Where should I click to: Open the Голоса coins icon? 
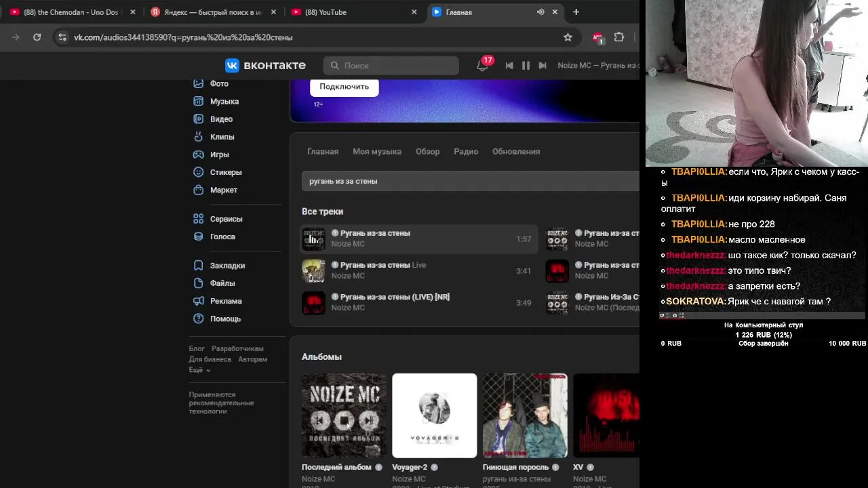click(198, 237)
